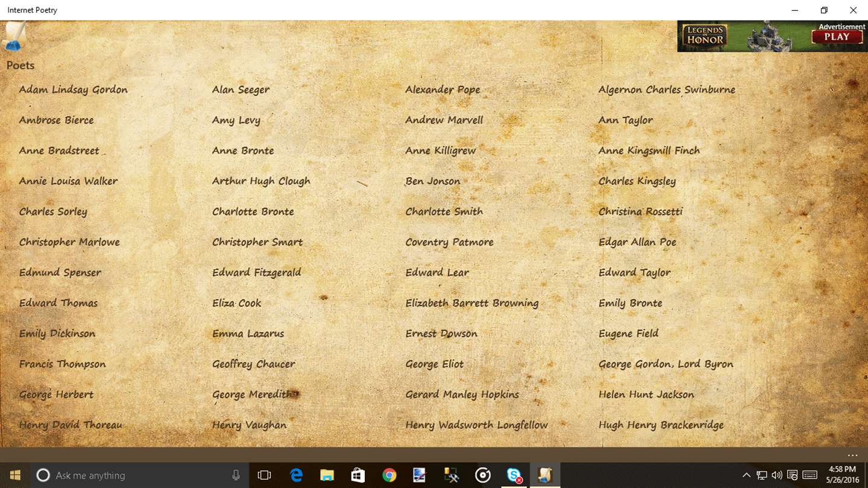
Task: Open the volume control in system tray
Action: click(x=777, y=475)
